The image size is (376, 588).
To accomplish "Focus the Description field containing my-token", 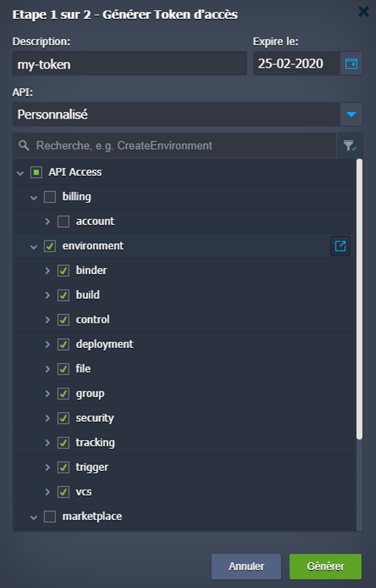I will (x=130, y=64).
